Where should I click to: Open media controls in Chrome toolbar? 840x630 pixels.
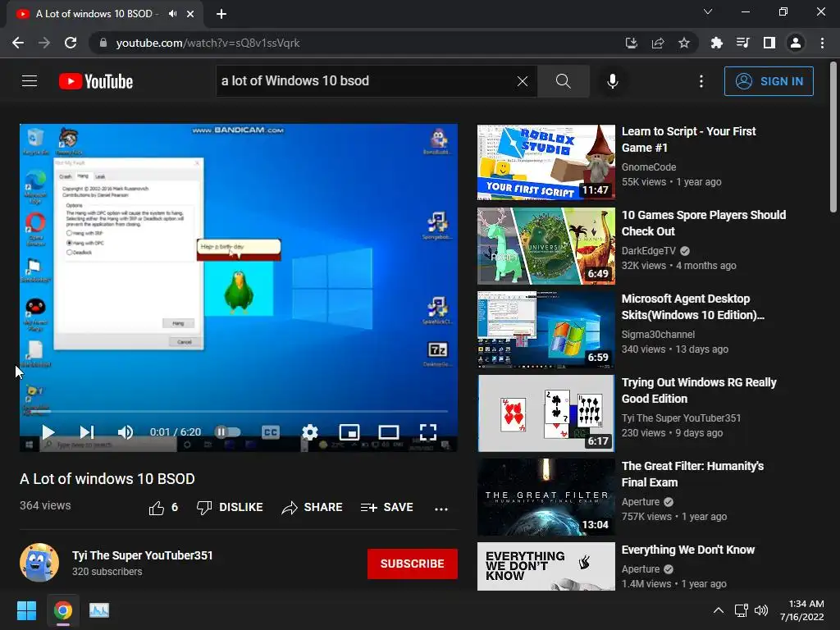[742, 43]
